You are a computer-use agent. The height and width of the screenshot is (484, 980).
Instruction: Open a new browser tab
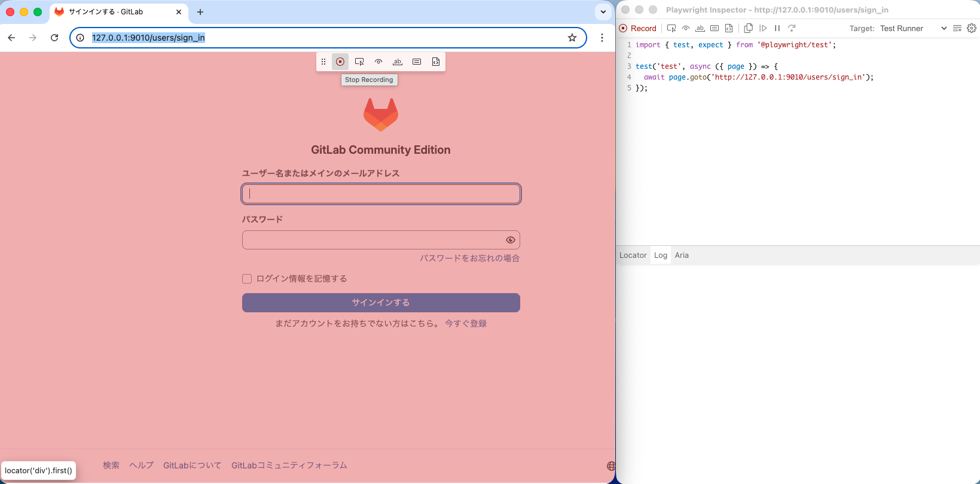click(200, 12)
